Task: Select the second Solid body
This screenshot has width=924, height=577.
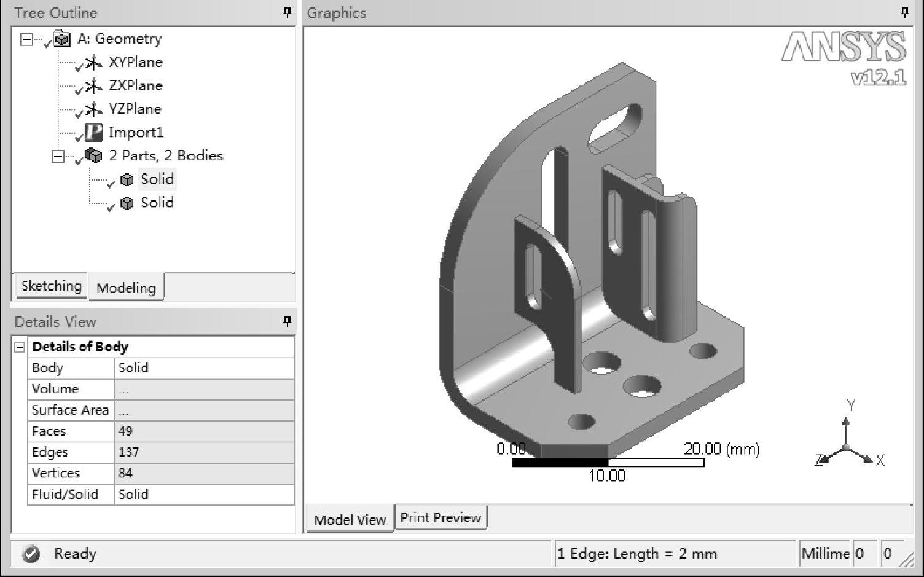Action: coord(157,202)
